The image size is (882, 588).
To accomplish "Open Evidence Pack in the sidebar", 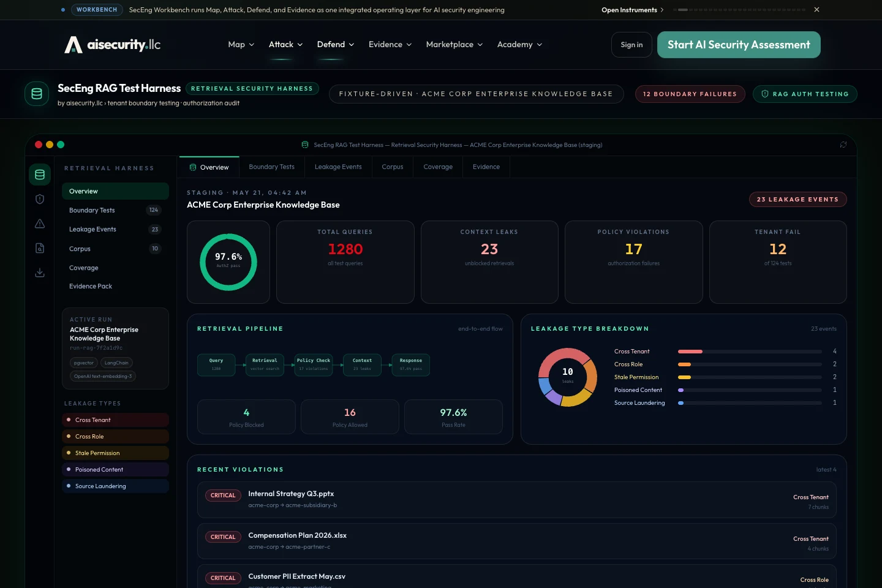I will click(115, 286).
